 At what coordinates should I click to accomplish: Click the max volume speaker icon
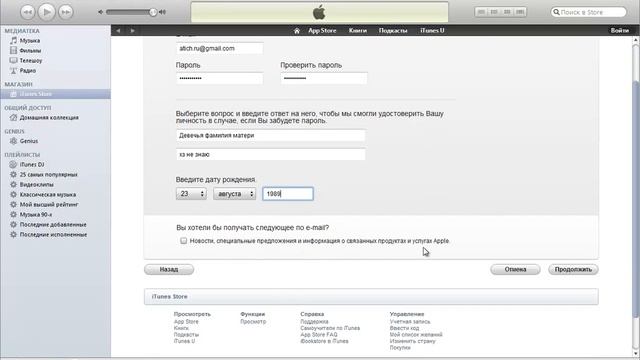tap(162, 12)
